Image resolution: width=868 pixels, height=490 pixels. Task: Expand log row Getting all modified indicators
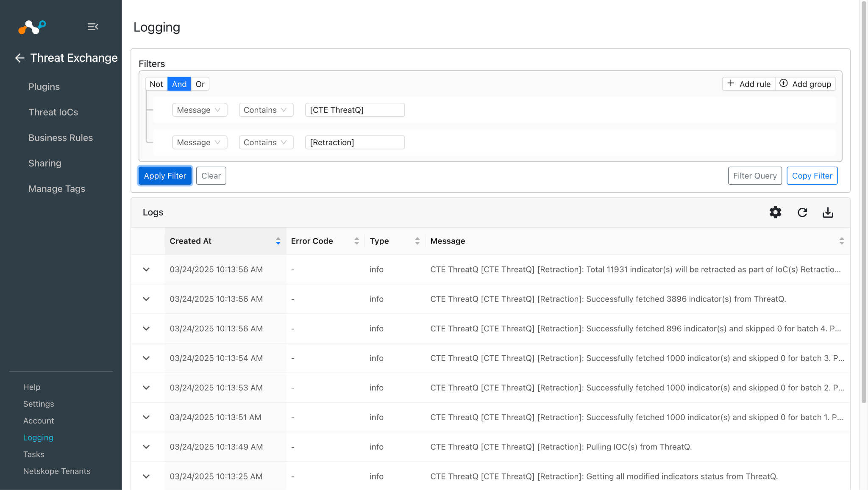pos(146,476)
